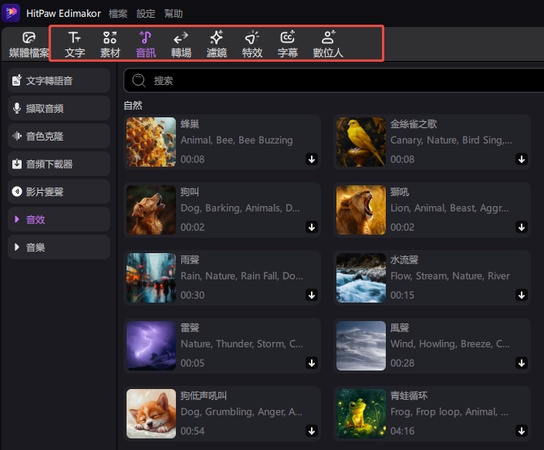Click the 00:54 duration text

pos(192,431)
